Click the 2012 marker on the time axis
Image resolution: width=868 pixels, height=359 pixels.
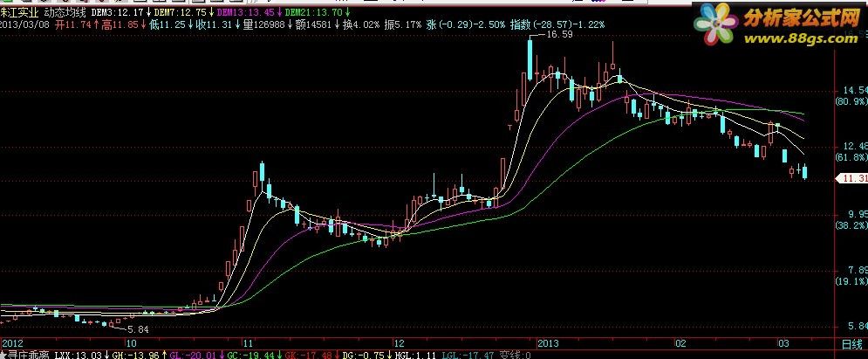pos(12,344)
